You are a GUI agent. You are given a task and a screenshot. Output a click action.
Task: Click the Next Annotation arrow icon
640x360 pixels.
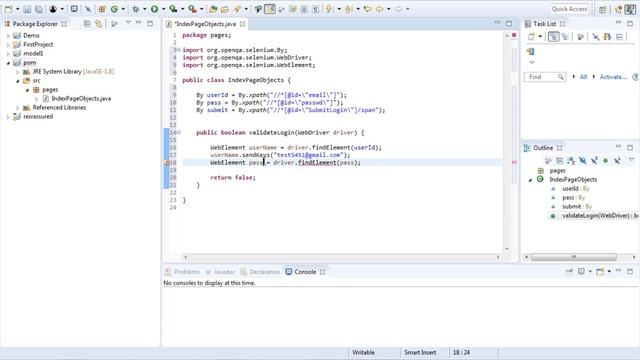(x=329, y=9)
